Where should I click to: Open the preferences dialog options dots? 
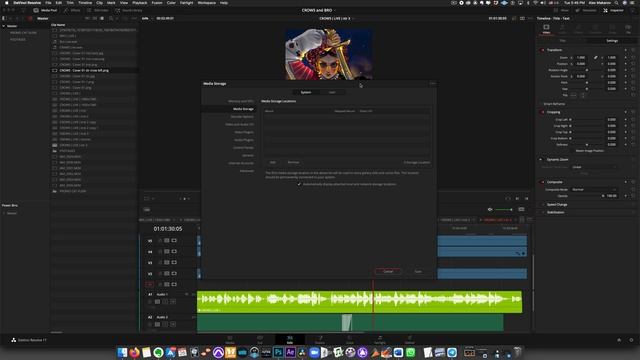coord(432,84)
